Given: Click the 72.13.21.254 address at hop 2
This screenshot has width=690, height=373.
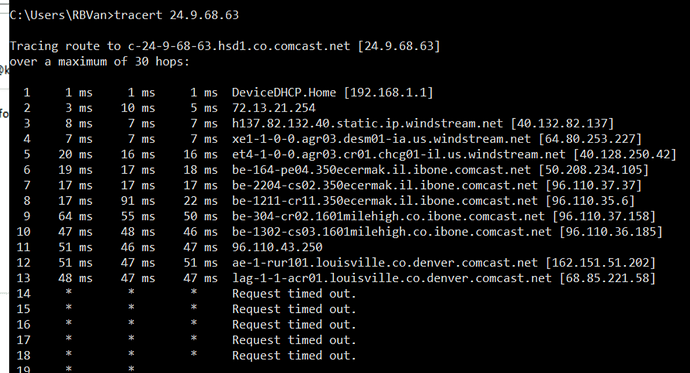Looking at the screenshot, I should tap(274, 108).
